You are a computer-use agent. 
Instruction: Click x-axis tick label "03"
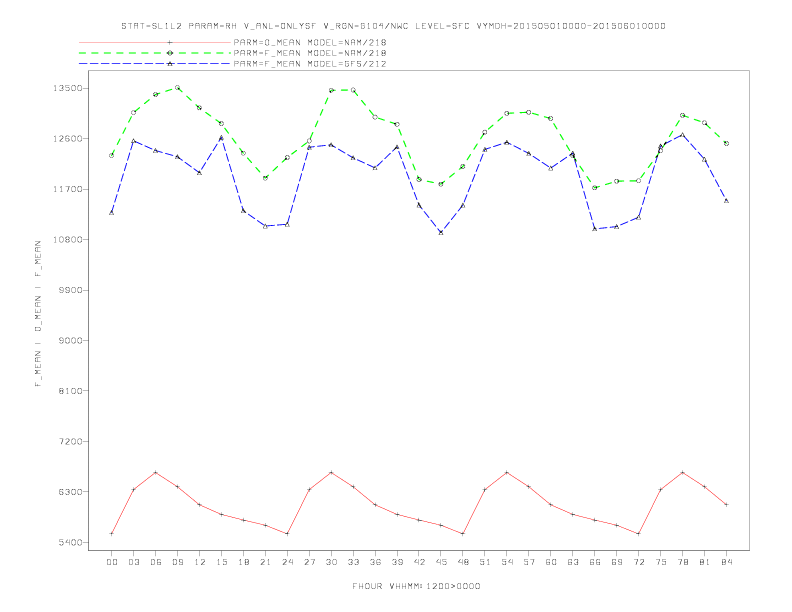point(134,562)
